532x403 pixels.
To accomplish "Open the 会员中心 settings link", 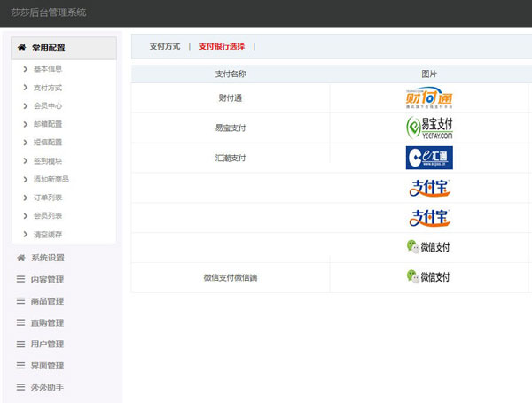I will click(x=48, y=105).
